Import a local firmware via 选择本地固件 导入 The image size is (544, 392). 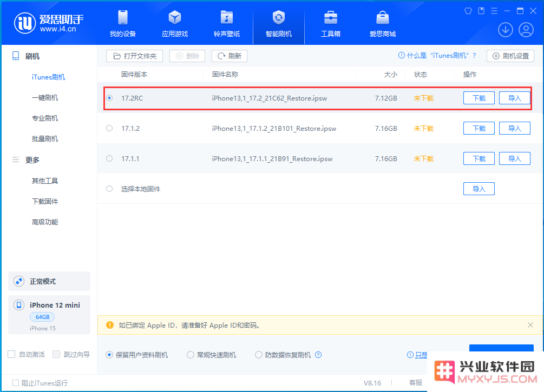tap(479, 189)
